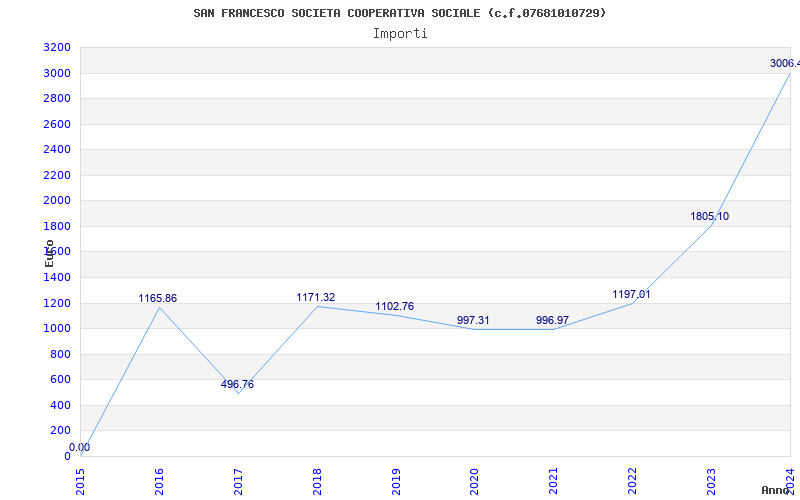The width and height of the screenshot is (800, 500).
Task: Select the 2017 x-axis year
Action: click(238, 482)
